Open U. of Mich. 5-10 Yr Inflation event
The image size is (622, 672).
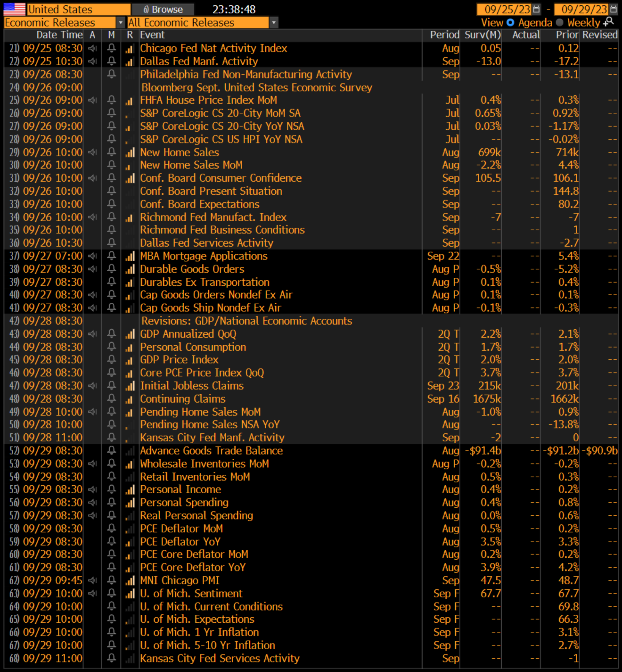click(x=207, y=645)
